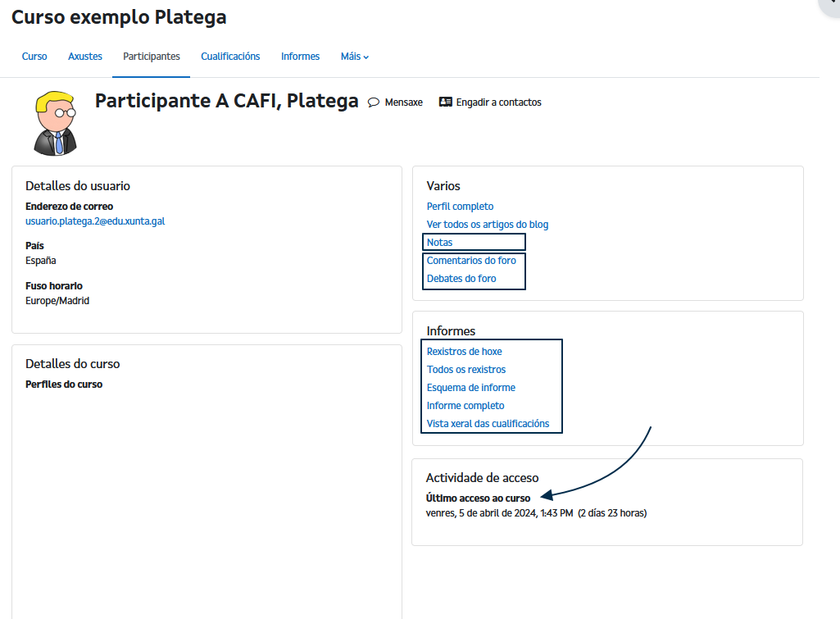The height and width of the screenshot is (619, 840).
Task: Open Esquema de informe link
Action: (470, 388)
